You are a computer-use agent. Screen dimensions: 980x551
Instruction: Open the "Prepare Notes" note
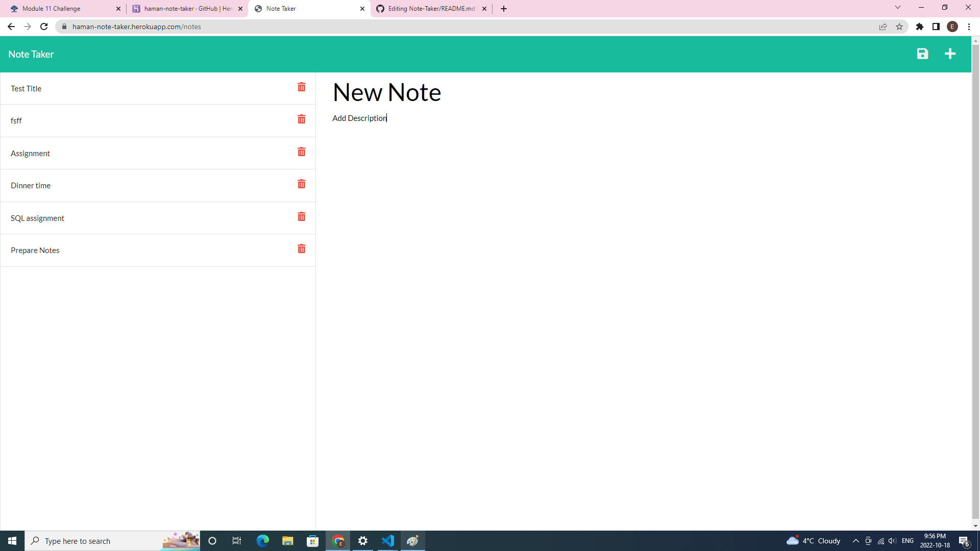(x=35, y=250)
